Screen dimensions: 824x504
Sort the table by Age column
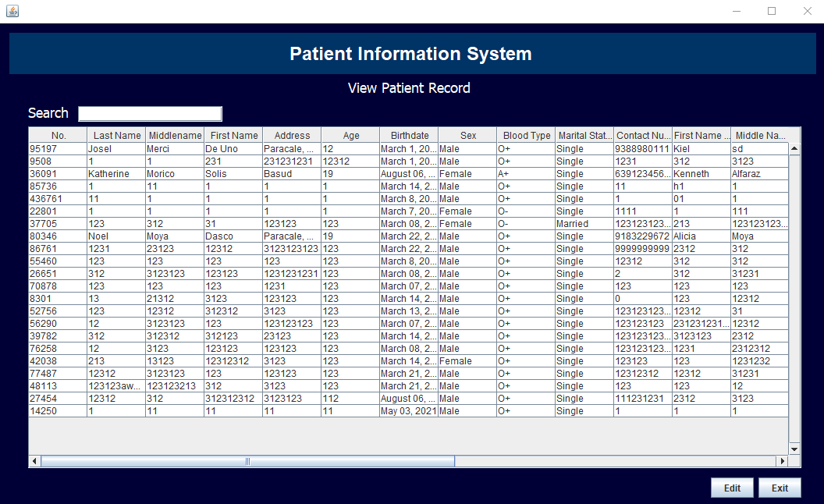pyautogui.click(x=349, y=134)
